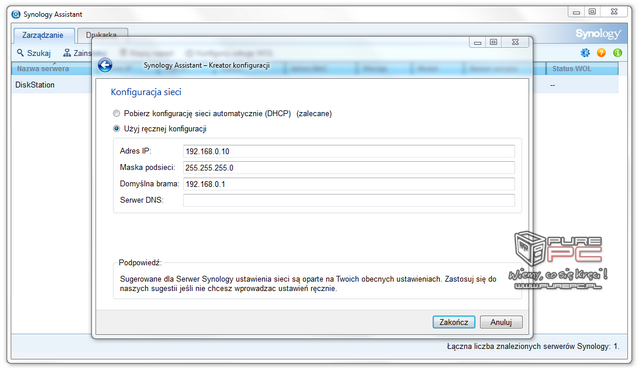
Task: Switch to the Drukarka tab
Action: (x=101, y=35)
